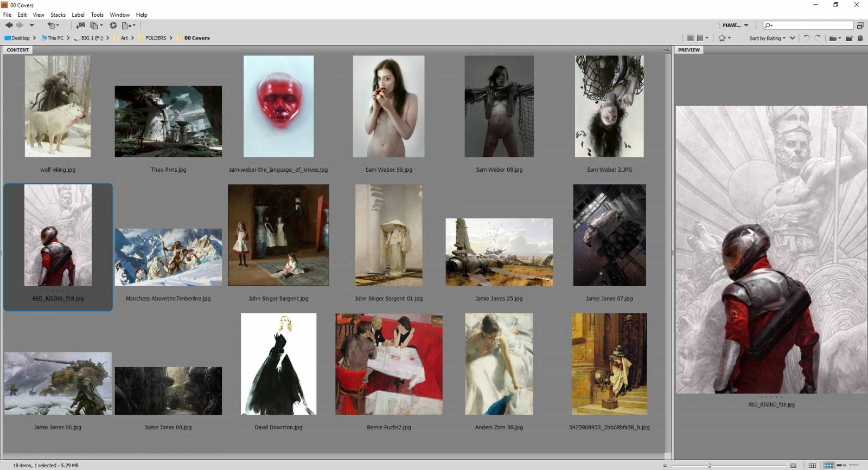Screen dimensions: 868x470
Task: Select the wolf viking.jpg thumbnail
Action: [58, 106]
